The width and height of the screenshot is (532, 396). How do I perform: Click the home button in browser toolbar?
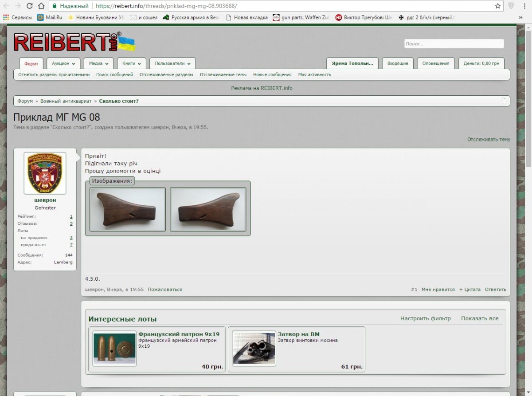point(41,6)
